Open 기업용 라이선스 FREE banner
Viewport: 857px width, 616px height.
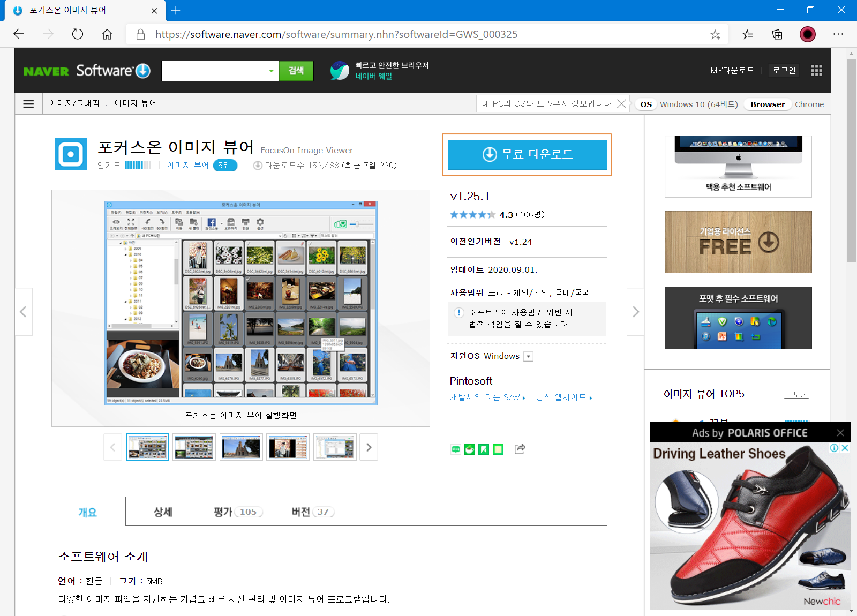(738, 242)
